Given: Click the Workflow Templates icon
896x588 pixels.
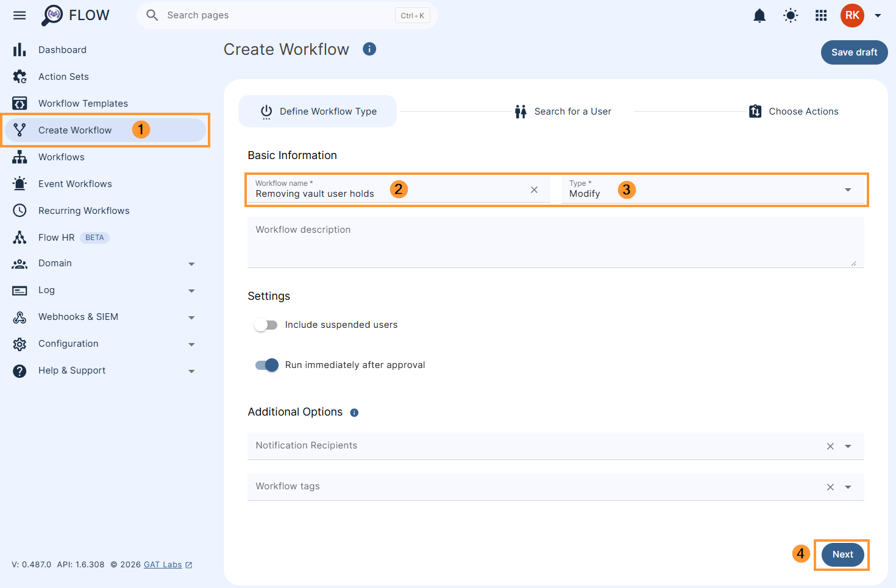Looking at the screenshot, I should 20,104.
